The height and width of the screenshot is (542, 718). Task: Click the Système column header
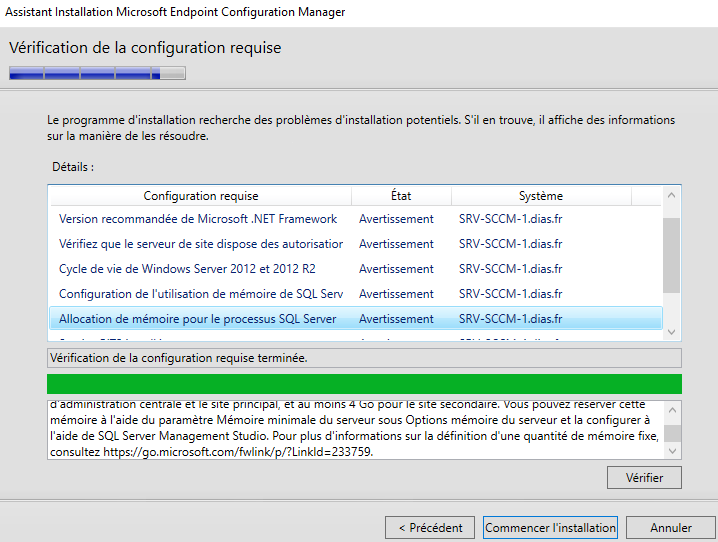coord(540,196)
